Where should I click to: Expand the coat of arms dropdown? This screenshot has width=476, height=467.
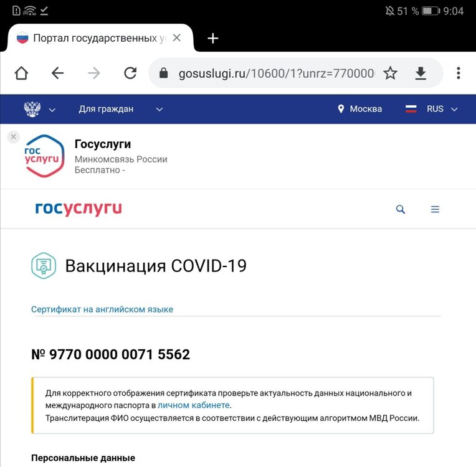(39, 109)
